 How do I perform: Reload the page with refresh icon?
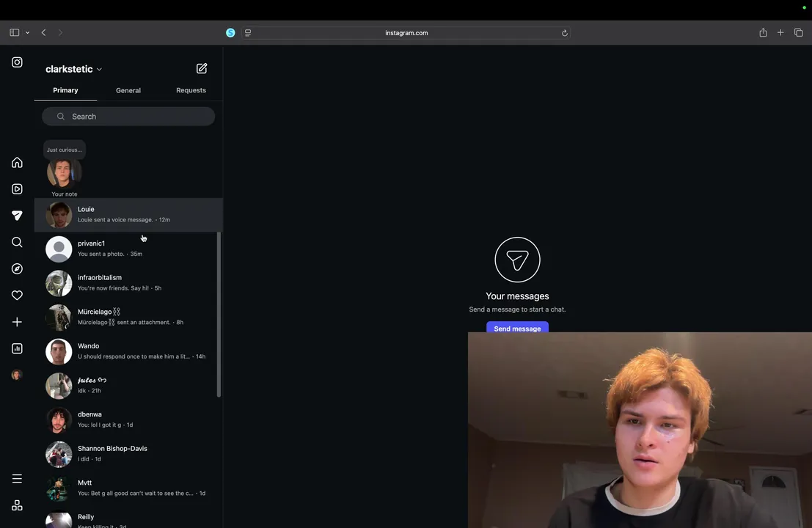(565, 32)
